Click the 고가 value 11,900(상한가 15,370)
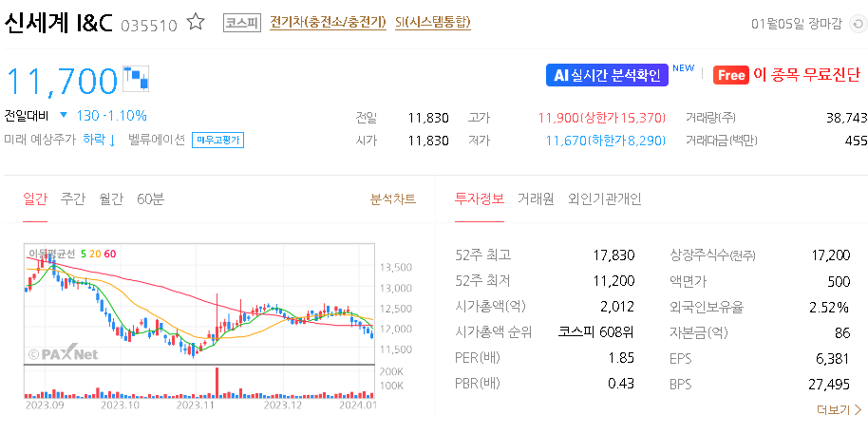This screenshot has height=434, width=868. pos(602,118)
